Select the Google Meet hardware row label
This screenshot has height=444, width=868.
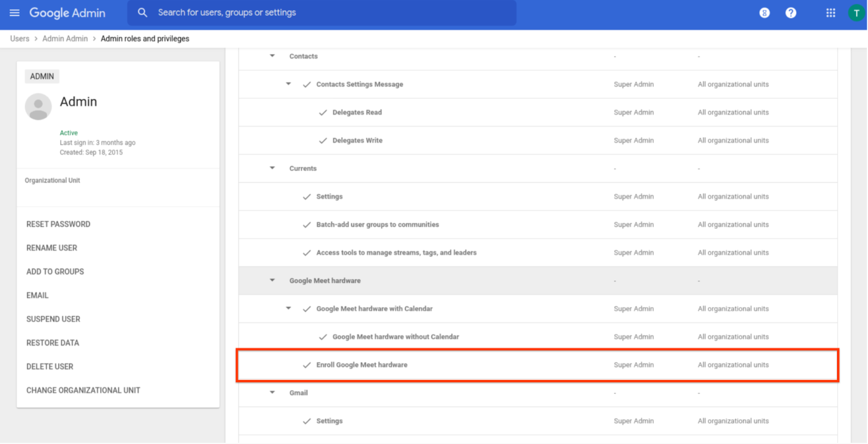(x=325, y=281)
